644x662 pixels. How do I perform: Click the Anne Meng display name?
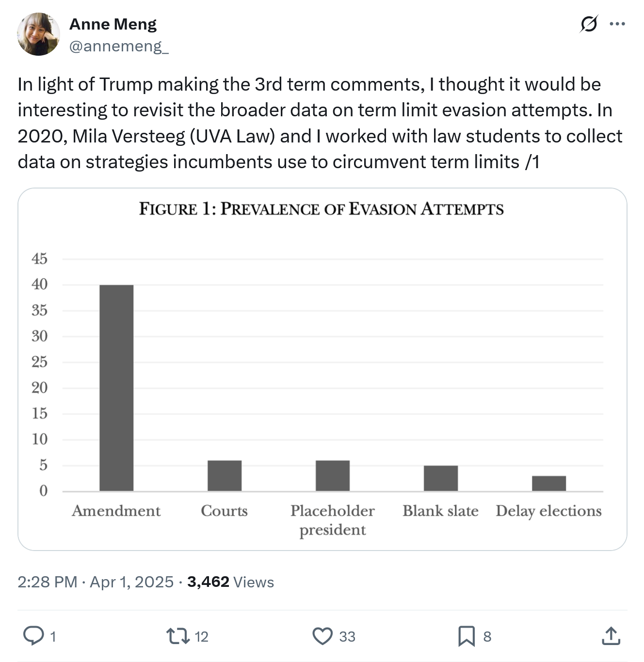point(113,24)
